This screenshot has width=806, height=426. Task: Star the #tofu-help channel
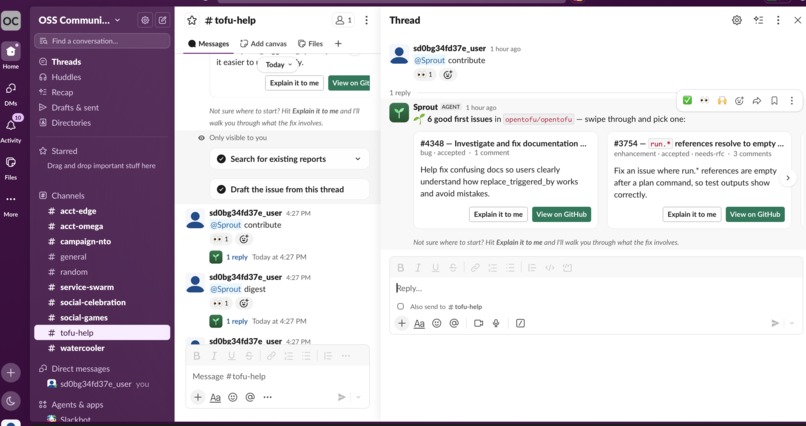(192, 21)
